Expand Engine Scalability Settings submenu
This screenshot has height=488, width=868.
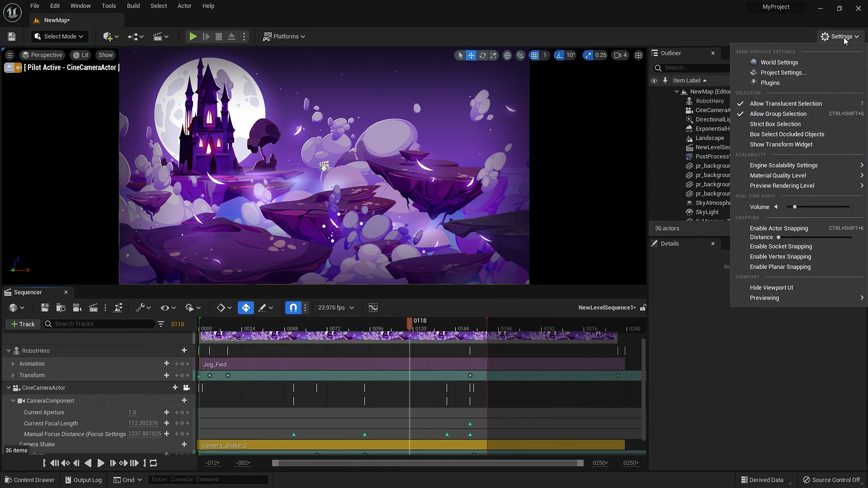coord(783,165)
